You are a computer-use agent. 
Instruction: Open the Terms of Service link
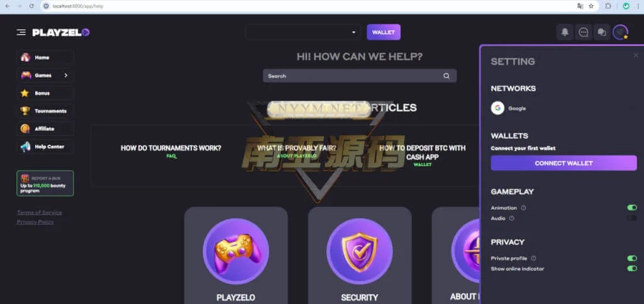(x=40, y=213)
